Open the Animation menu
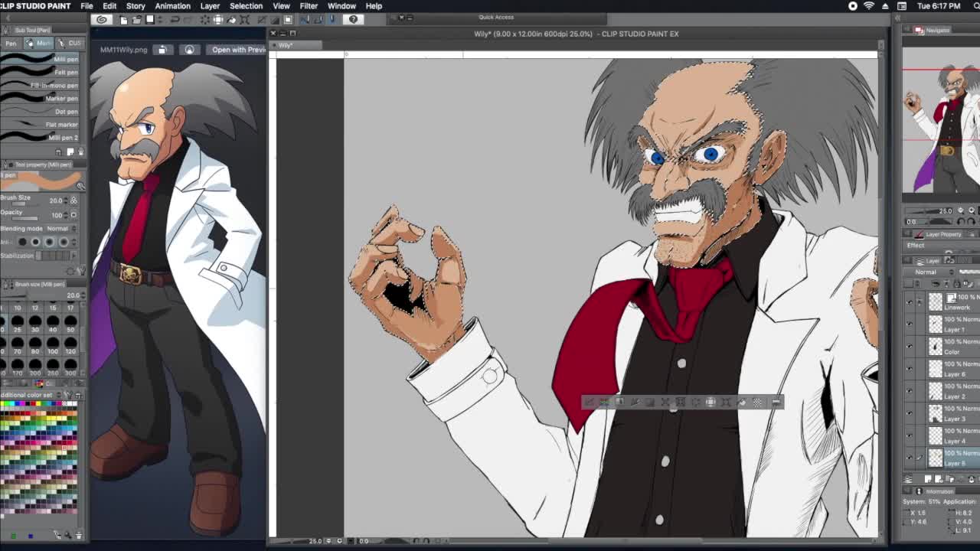The image size is (980, 551). coord(172,6)
